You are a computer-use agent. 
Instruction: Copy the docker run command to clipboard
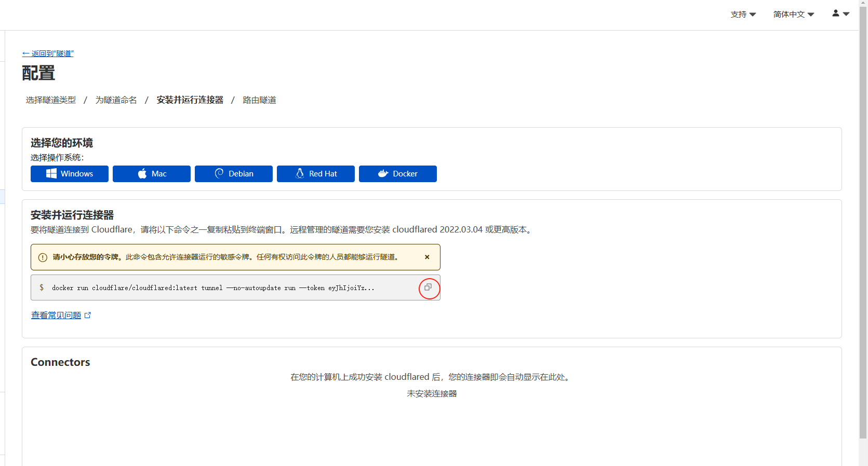click(428, 287)
